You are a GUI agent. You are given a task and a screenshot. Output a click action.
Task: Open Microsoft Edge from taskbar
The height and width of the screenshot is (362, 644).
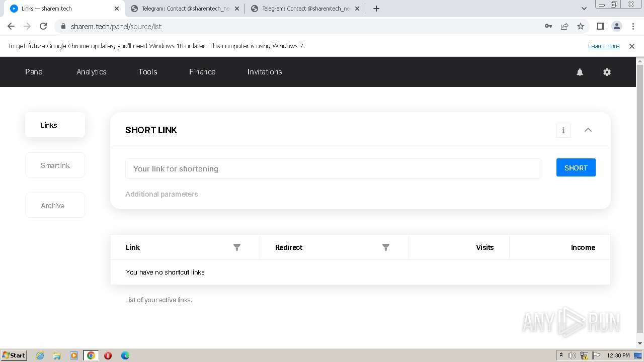(125, 355)
